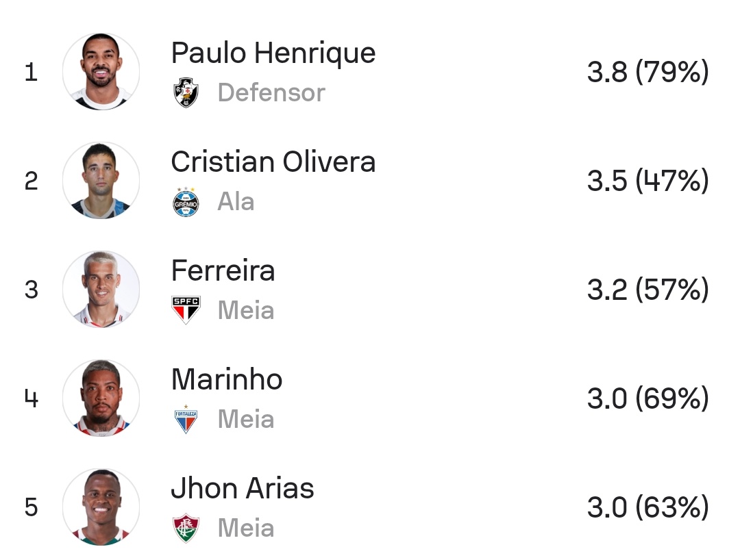740x560 pixels.
Task: Click Cristian Olivera's 3.5 (47%) stat
Action: click(647, 181)
